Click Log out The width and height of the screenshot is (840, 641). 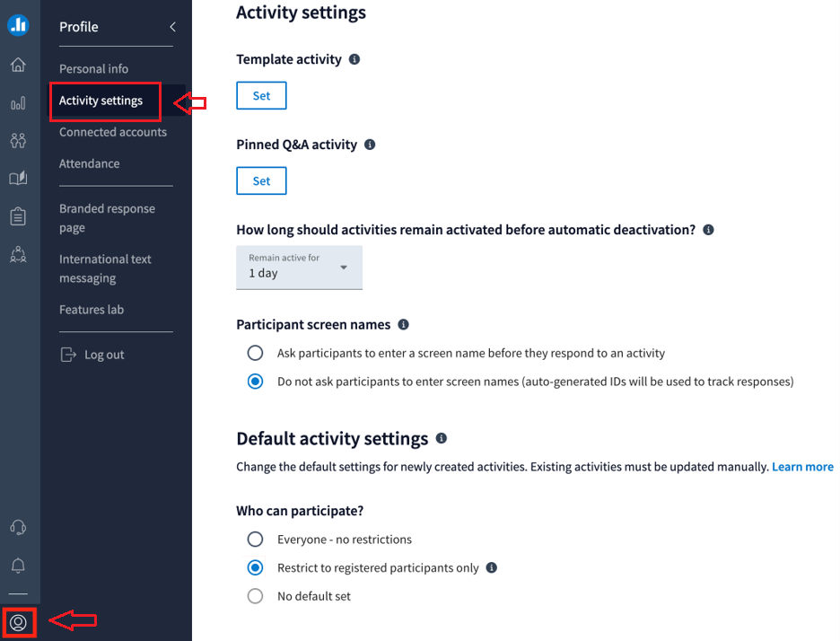pyautogui.click(x=104, y=355)
